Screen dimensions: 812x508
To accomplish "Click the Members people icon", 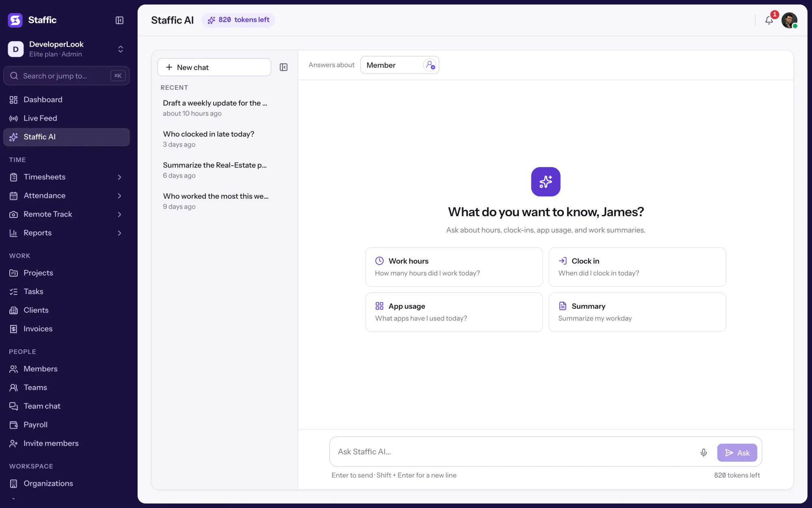I will 13,369.
